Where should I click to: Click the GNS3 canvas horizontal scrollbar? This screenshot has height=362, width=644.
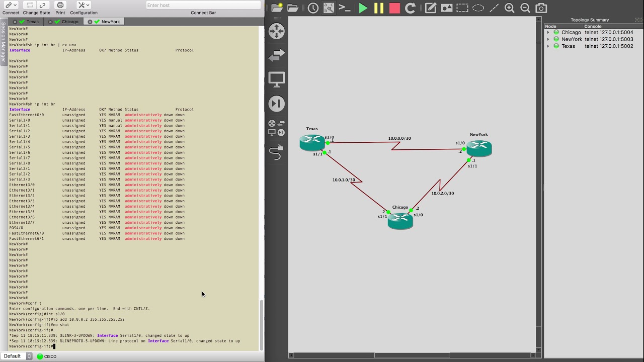click(x=412, y=355)
